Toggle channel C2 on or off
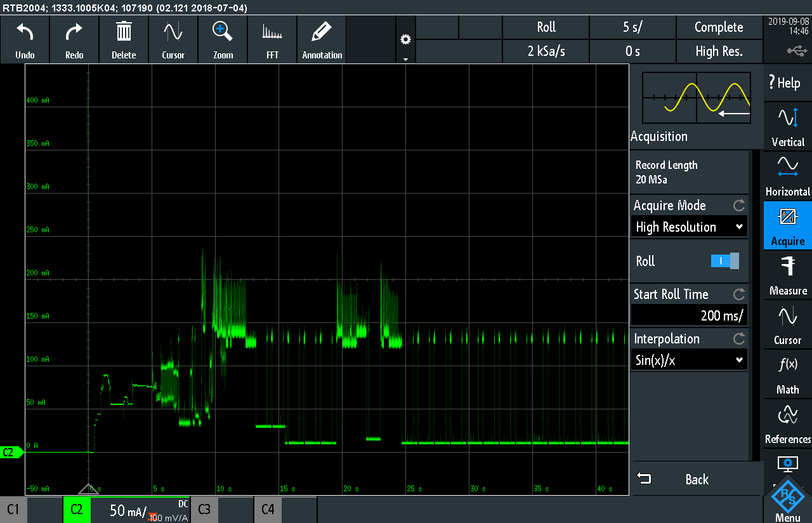Screen dimensions: 812x523 [x=77, y=509]
